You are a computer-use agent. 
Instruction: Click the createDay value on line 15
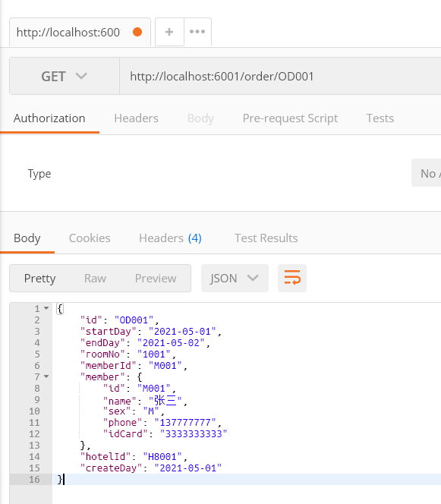coord(188,468)
